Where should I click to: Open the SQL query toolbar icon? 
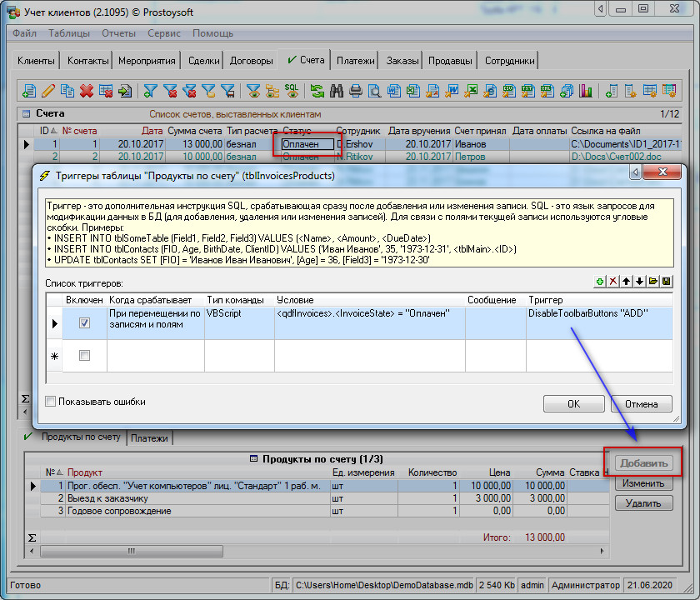tap(292, 90)
